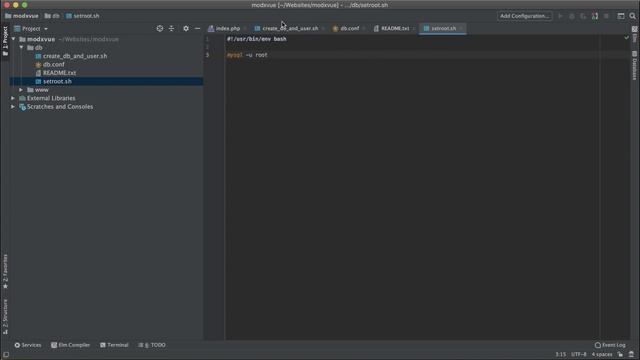The height and width of the screenshot is (360, 640).
Task: Click the tool windows quick-access icon in status bar
Action: (6, 354)
